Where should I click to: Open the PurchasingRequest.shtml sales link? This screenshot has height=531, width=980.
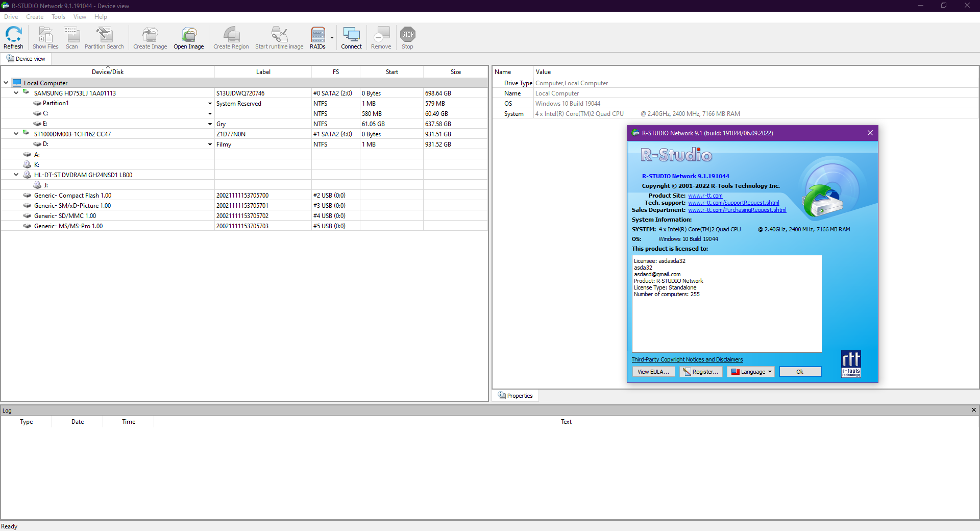(x=737, y=210)
